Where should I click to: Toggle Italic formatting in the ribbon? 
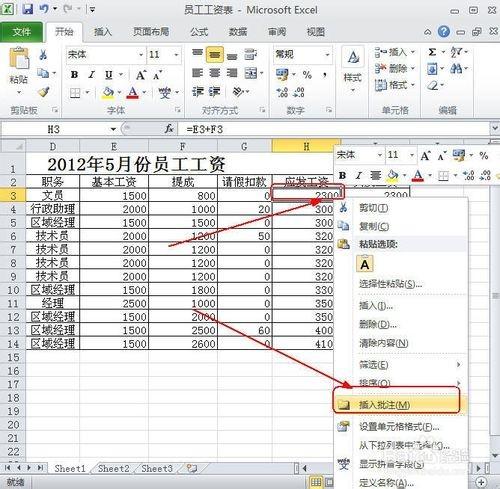(91, 75)
